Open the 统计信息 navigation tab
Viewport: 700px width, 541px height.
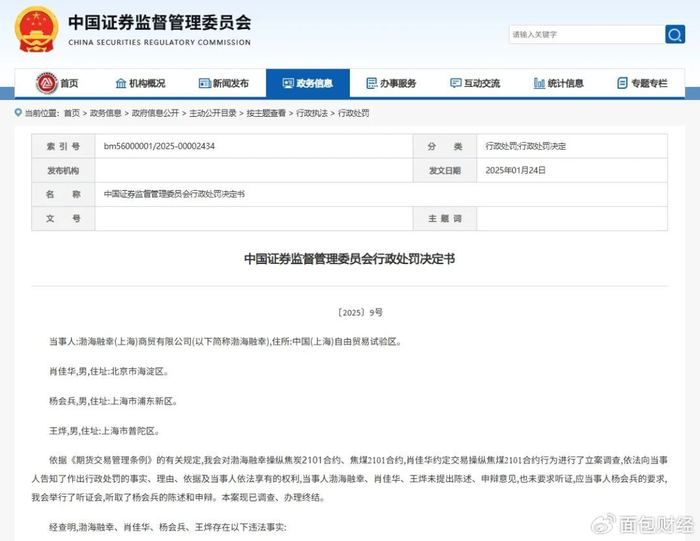(x=559, y=83)
